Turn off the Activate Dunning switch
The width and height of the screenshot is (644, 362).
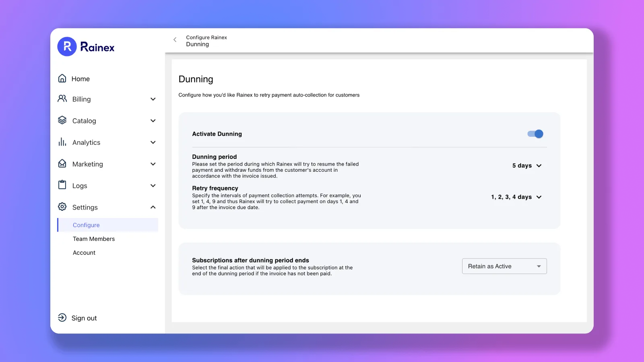(x=535, y=134)
